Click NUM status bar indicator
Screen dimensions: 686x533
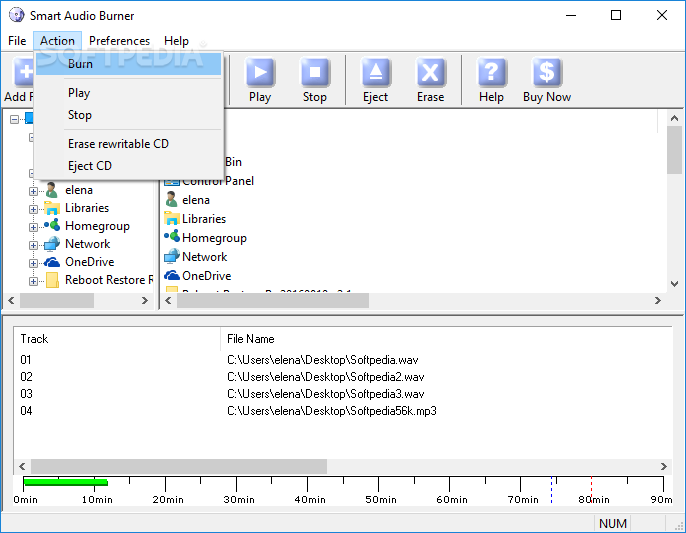pos(612,524)
